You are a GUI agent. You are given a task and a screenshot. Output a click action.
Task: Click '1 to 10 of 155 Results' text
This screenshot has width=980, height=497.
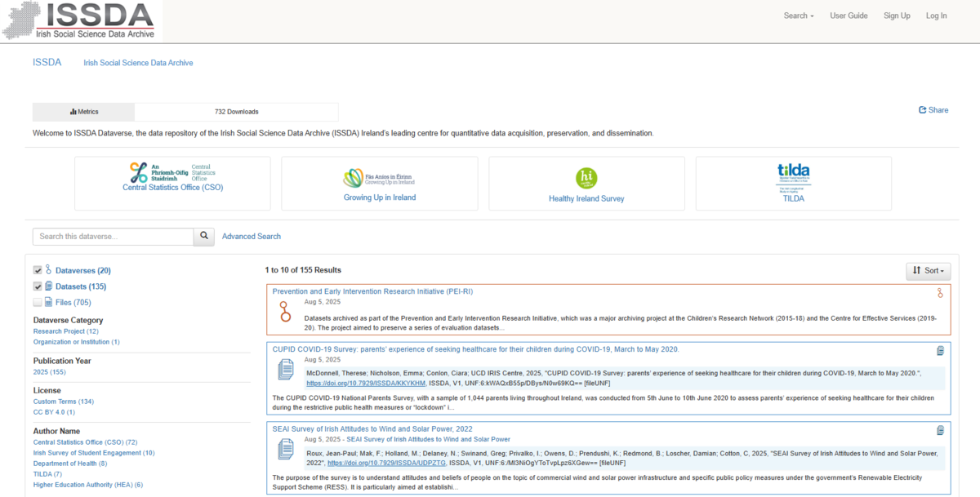pos(303,270)
